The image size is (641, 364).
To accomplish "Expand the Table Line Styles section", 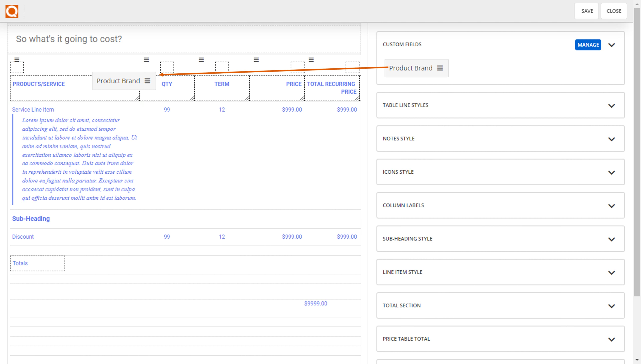I will pos(611,106).
